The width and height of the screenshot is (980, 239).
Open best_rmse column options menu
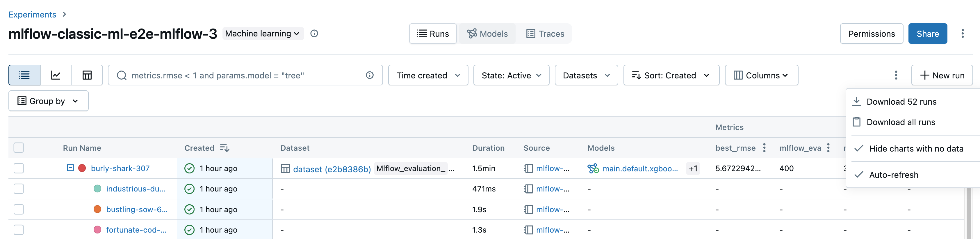tap(764, 148)
